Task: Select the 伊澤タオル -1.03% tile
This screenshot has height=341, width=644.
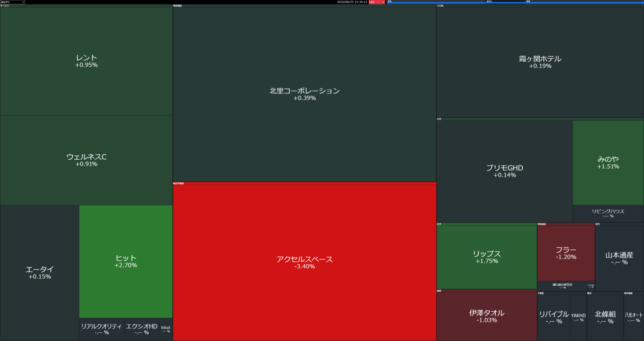Action: pos(487,316)
